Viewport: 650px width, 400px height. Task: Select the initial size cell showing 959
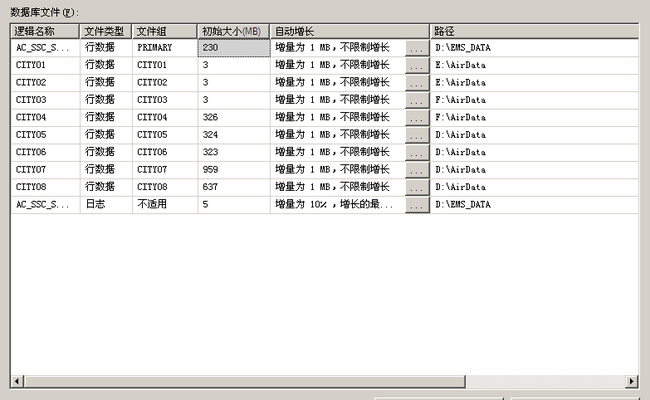[x=234, y=170]
